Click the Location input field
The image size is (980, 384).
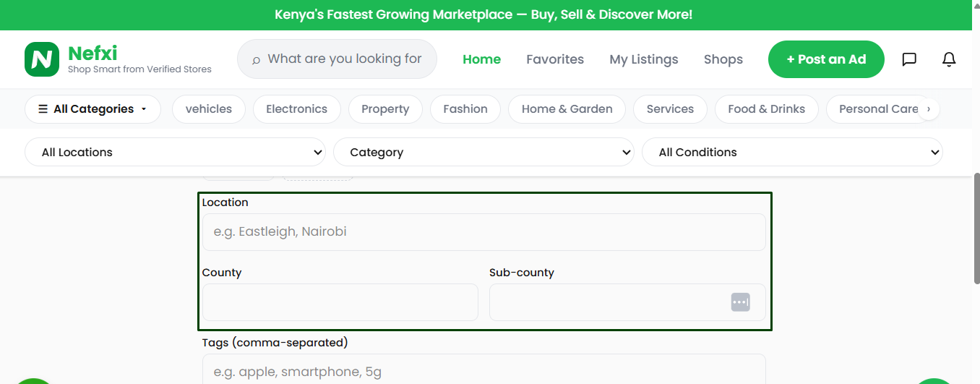(483, 232)
